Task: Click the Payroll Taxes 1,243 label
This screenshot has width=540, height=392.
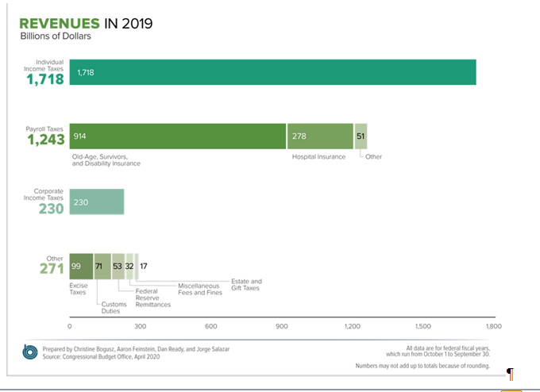Action: 45,136
